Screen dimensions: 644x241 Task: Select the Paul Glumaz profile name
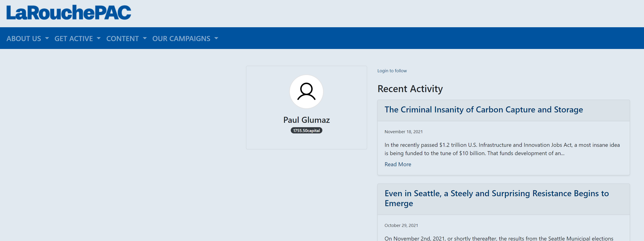pyautogui.click(x=306, y=120)
